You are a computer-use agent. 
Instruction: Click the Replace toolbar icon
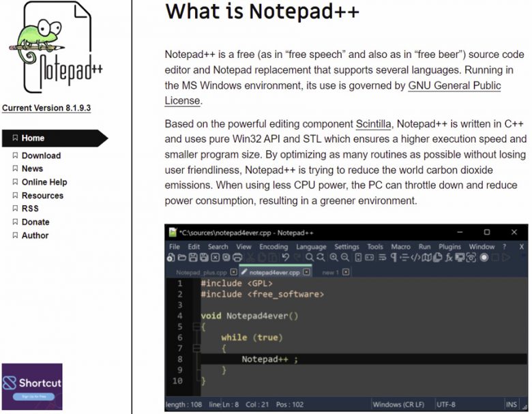pos(321,257)
